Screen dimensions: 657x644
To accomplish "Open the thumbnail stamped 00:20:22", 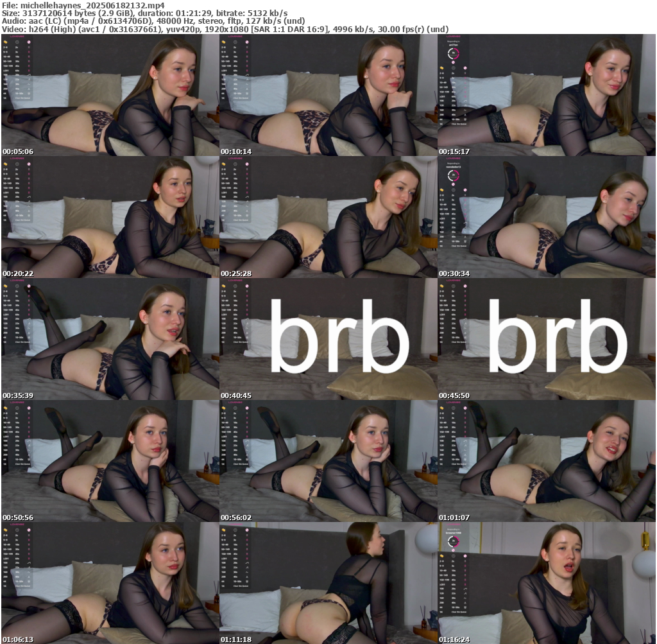I will tap(110, 217).
